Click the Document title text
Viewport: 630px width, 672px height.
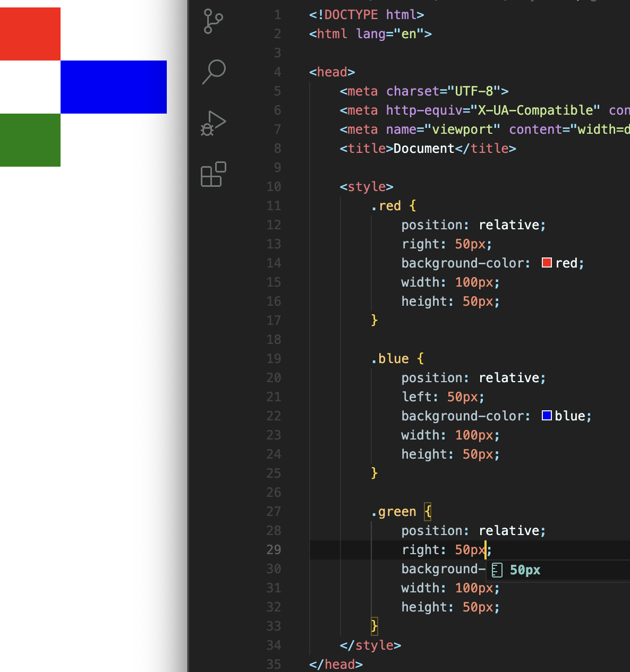(424, 149)
